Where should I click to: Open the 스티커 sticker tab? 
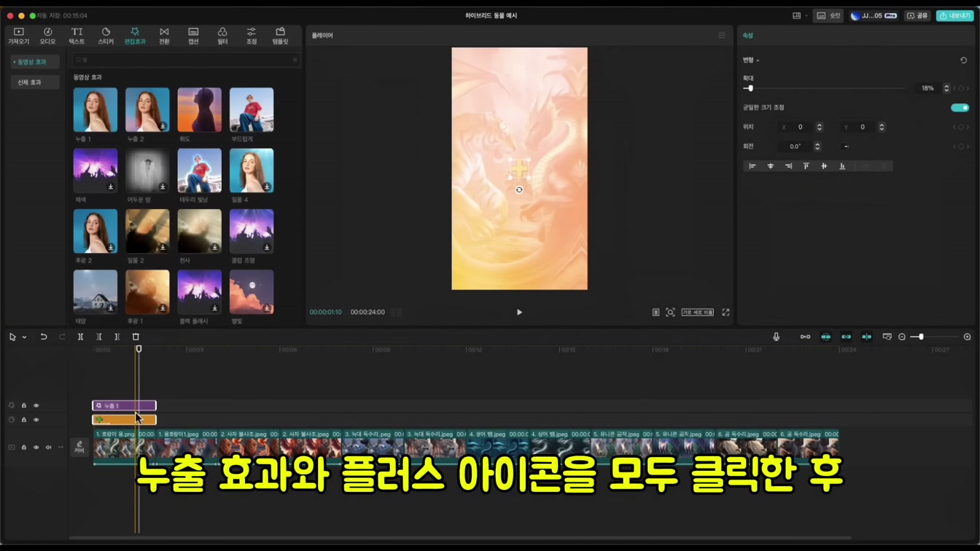pos(106,36)
